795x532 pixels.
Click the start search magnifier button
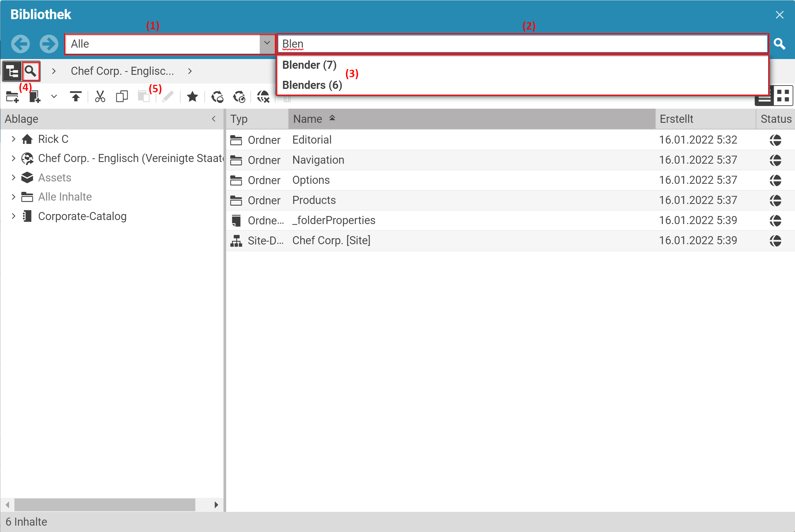coord(779,44)
